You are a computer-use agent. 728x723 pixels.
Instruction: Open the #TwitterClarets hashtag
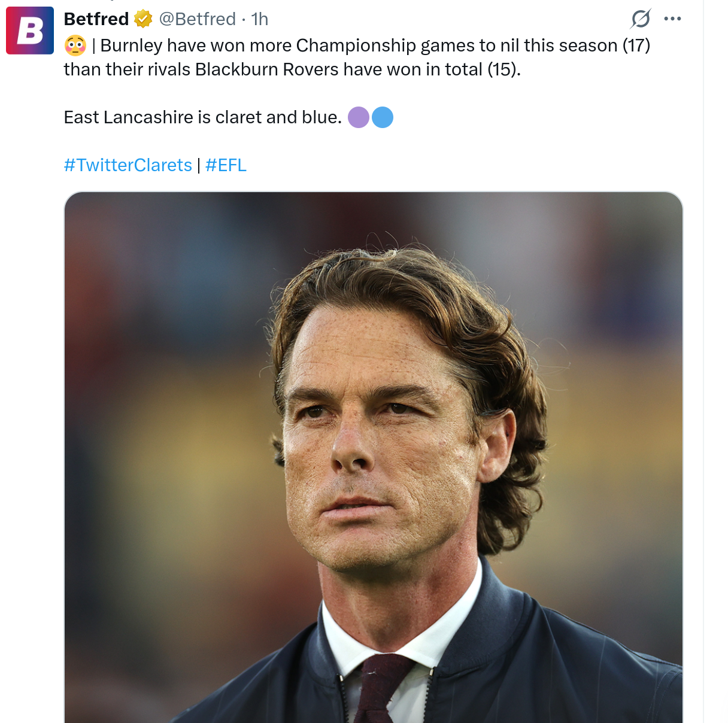(128, 165)
